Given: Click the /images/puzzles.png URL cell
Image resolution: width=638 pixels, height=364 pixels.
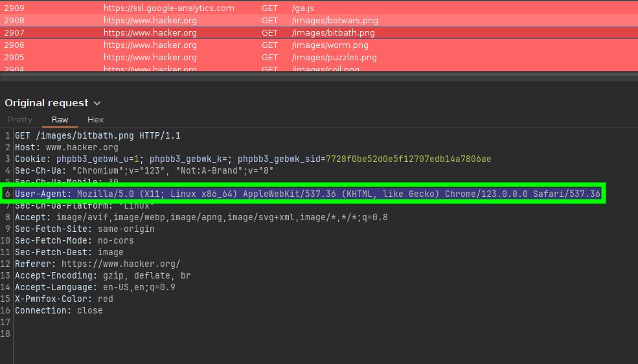Looking at the screenshot, I should [x=334, y=58].
